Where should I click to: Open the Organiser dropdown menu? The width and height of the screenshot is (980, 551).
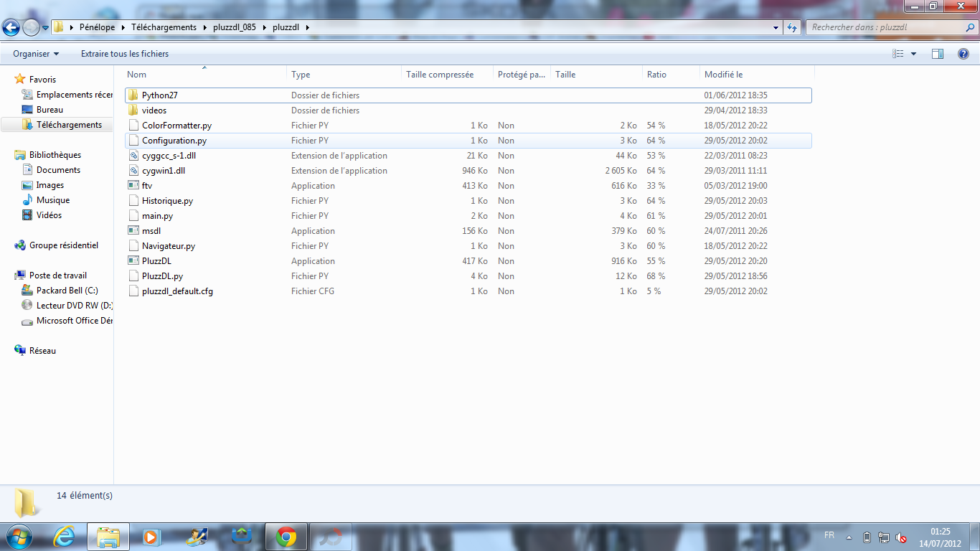click(x=36, y=54)
